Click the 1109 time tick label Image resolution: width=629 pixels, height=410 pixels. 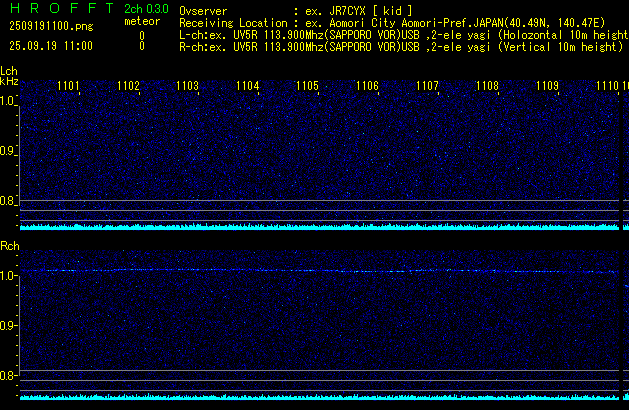547,86
